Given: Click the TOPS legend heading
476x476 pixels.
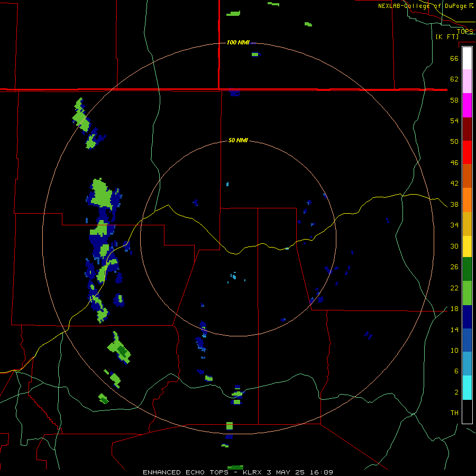Looking at the screenshot, I should tap(465, 31).
